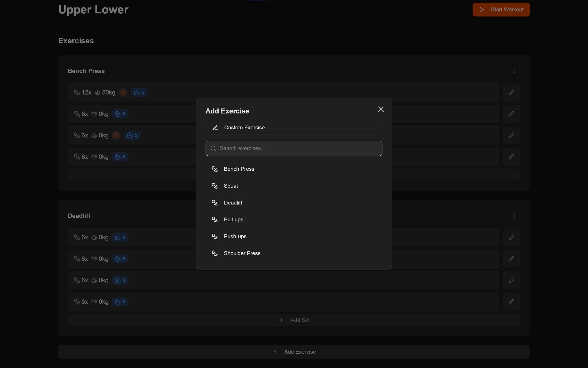Edit the second Deadlift set
The height and width of the screenshot is (368, 588).
coord(511,259)
